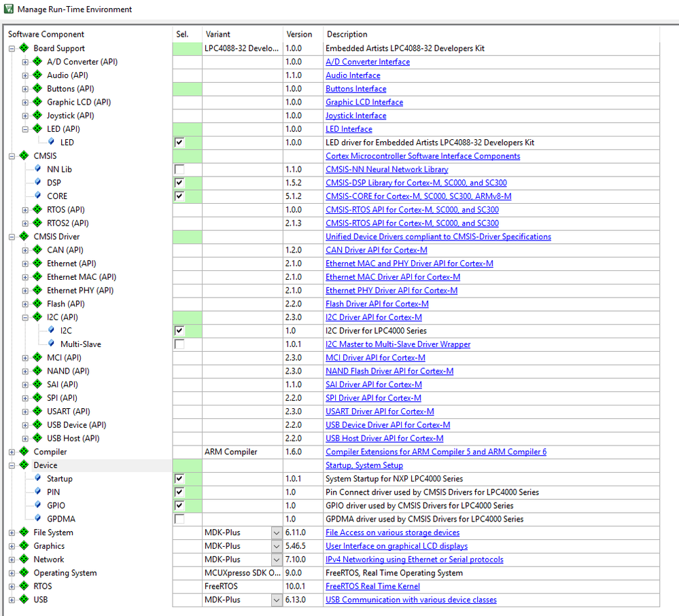Click the Buttons (API) green diamond icon
The image size is (679, 616).
click(x=37, y=88)
